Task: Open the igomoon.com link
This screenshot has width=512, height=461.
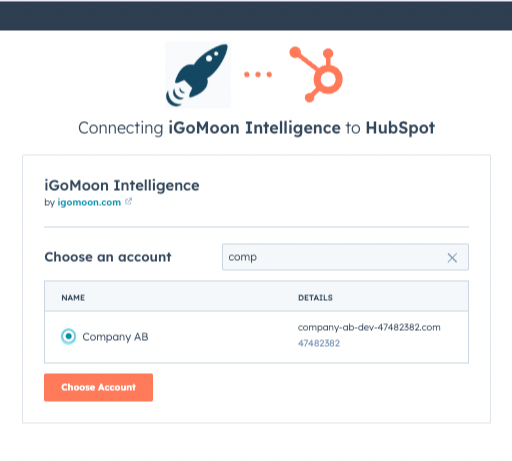Action: [x=89, y=202]
